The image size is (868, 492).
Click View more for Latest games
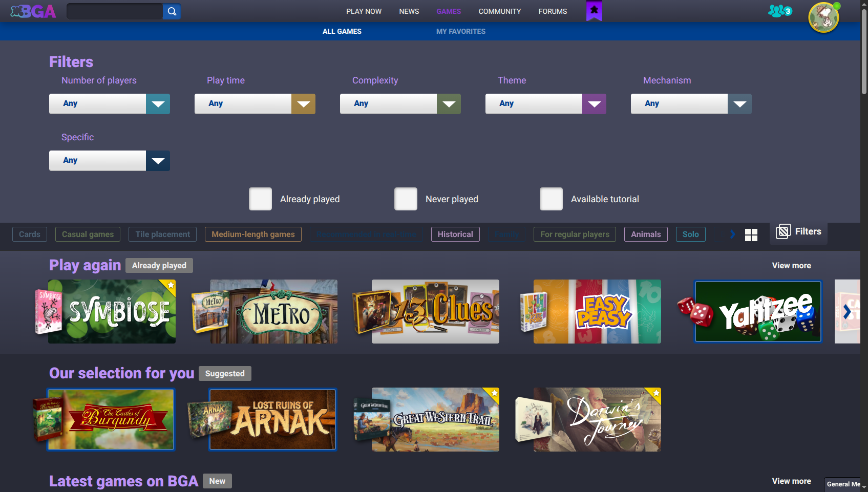point(792,481)
